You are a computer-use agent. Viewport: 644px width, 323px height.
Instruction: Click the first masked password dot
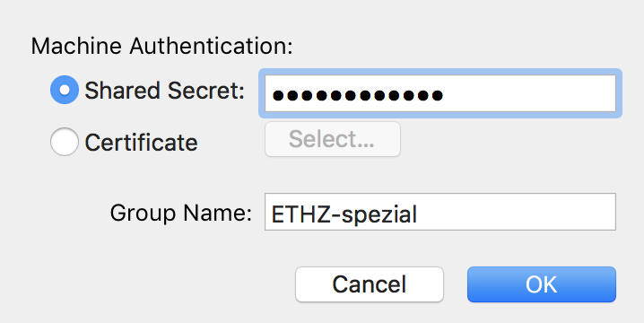coord(278,96)
